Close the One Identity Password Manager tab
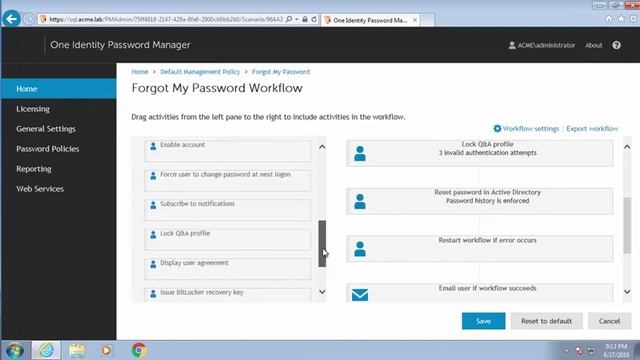640x360 pixels. coord(415,20)
